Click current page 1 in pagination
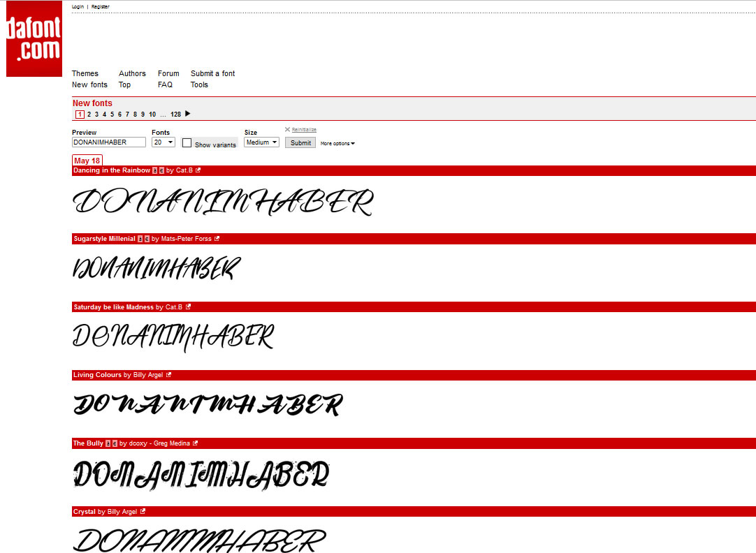756x553 pixels. pyautogui.click(x=80, y=115)
